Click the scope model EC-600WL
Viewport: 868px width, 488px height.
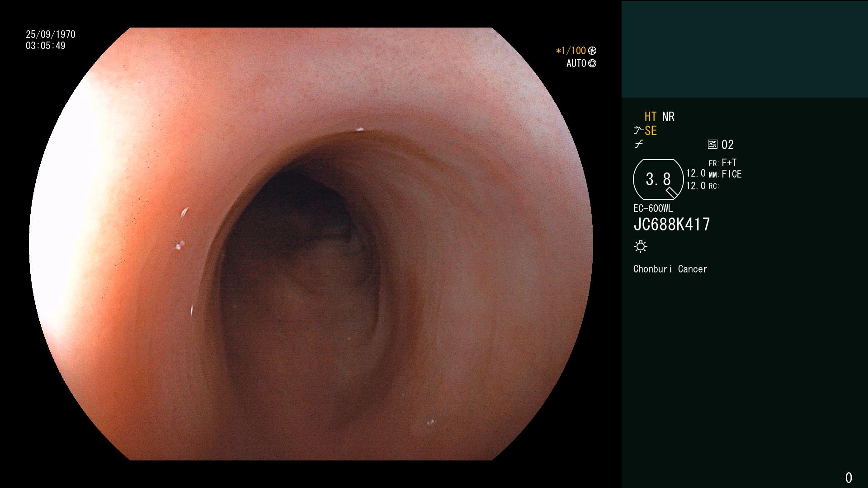click(653, 209)
